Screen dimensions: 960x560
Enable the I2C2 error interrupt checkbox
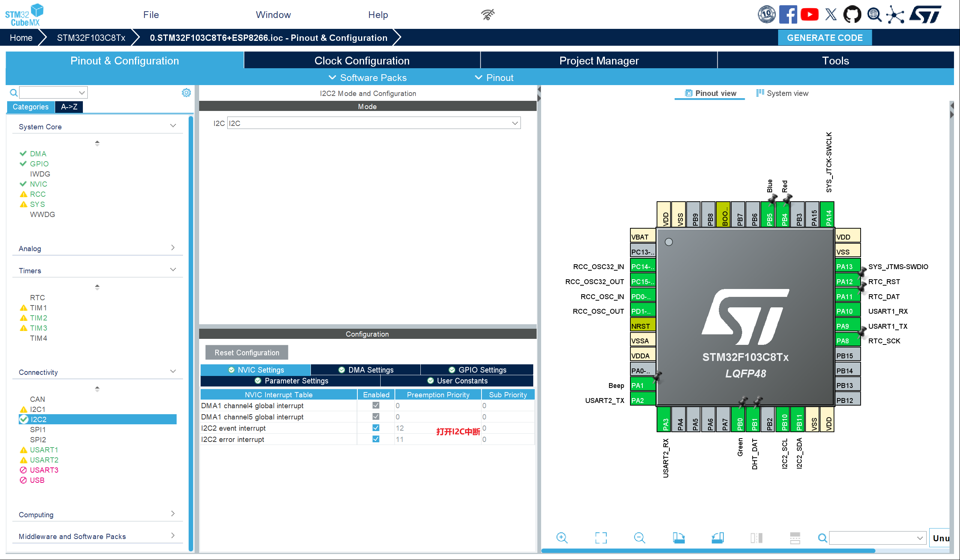[x=376, y=439]
